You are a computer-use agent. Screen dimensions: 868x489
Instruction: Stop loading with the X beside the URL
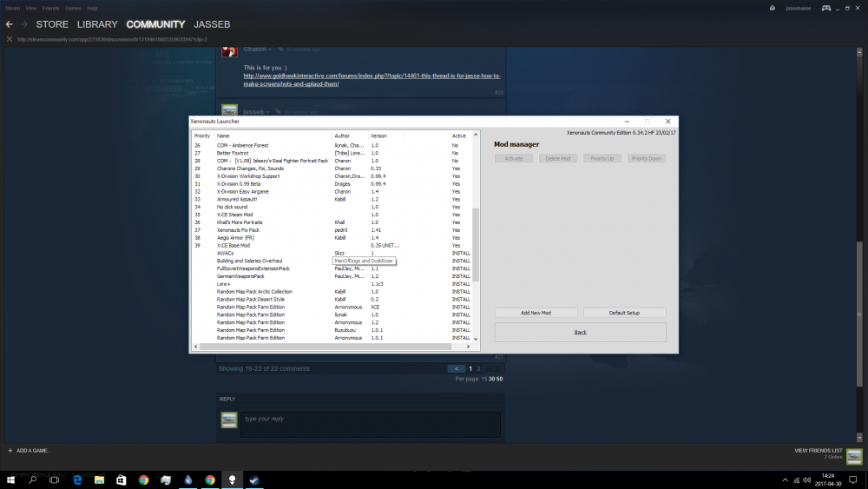point(9,39)
